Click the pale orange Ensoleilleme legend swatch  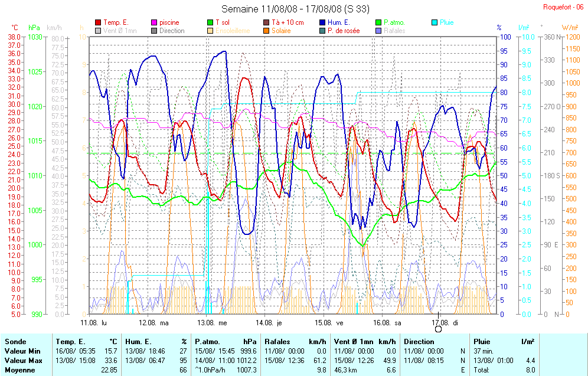click(210, 31)
